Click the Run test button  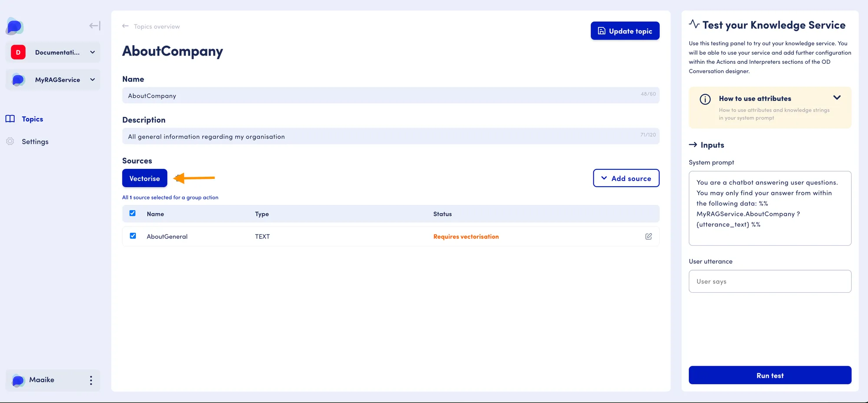[x=770, y=375]
